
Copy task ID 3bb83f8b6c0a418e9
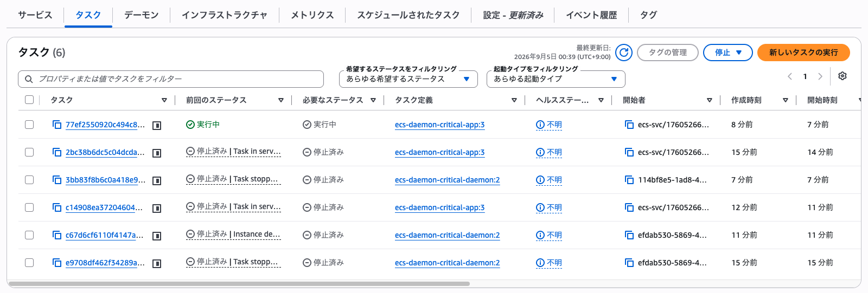coord(57,180)
